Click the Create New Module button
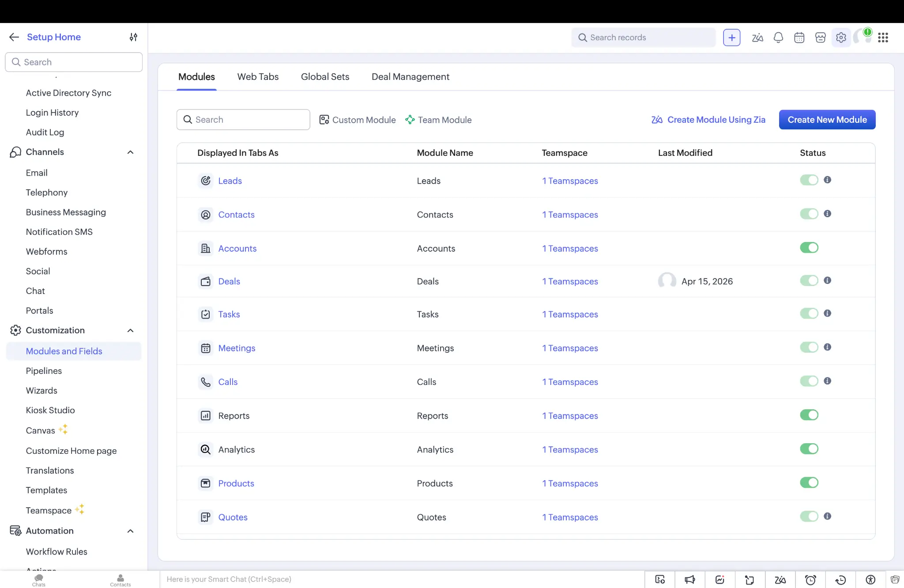Screen dimensions: 904x588 pos(827,120)
